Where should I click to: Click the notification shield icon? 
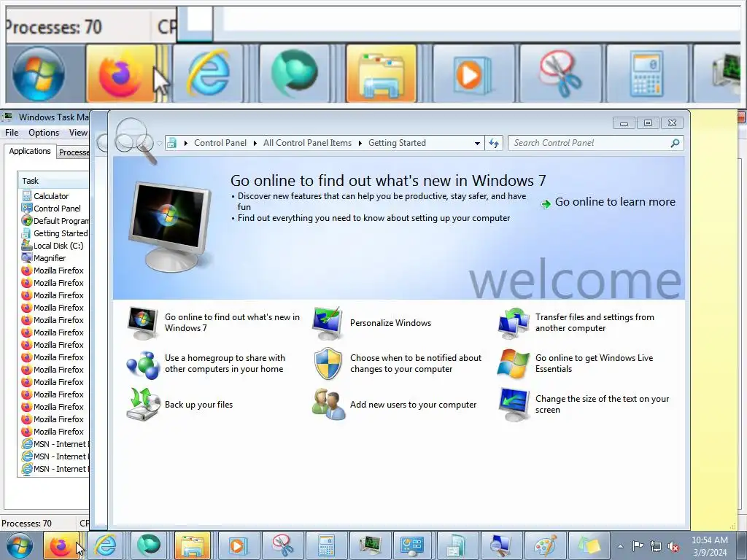coord(328,363)
